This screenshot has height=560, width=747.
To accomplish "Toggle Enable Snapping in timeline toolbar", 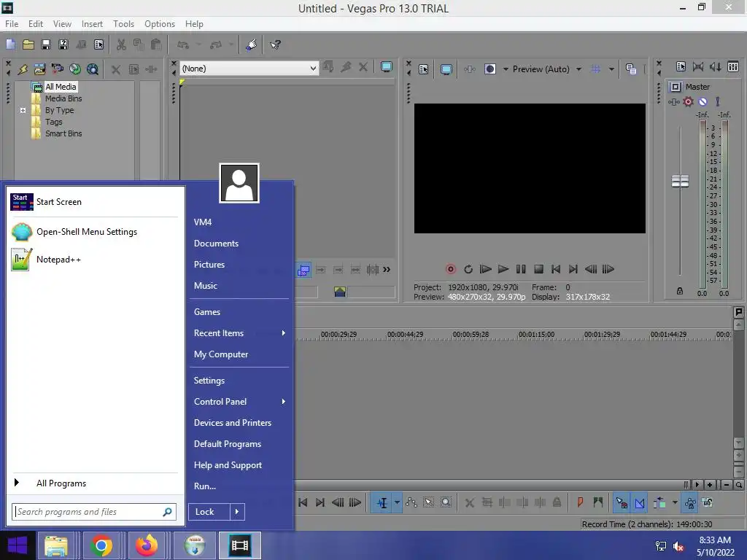I will pos(622,502).
